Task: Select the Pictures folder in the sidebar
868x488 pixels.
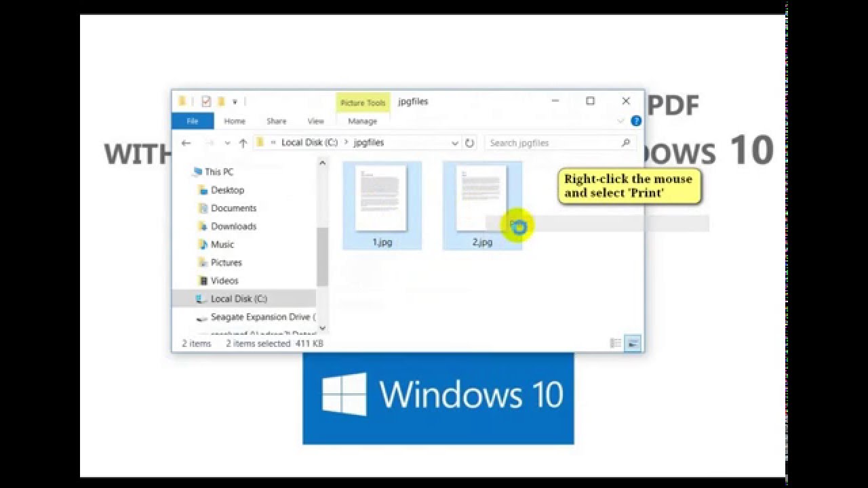Action: (227, 262)
